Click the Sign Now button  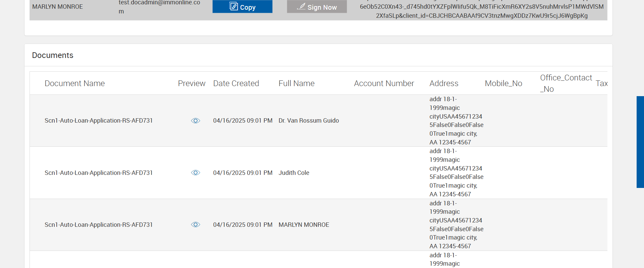pyautogui.click(x=317, y=7)
